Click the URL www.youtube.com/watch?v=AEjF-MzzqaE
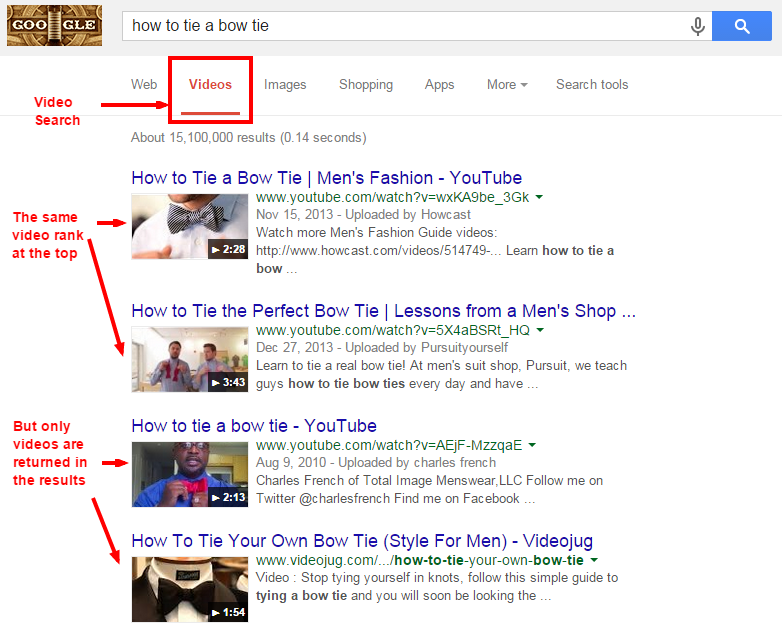Screen dimensions: 782x630 coord(389,445)
